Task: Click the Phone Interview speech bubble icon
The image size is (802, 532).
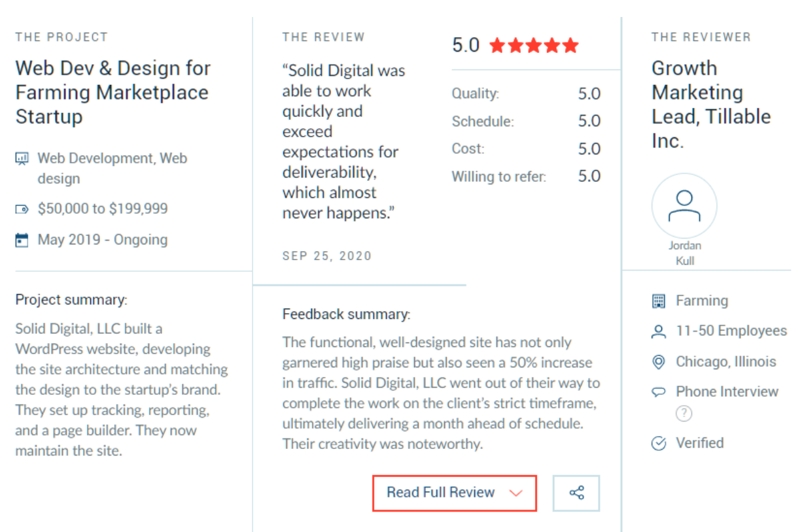Action: pos(659,392)
